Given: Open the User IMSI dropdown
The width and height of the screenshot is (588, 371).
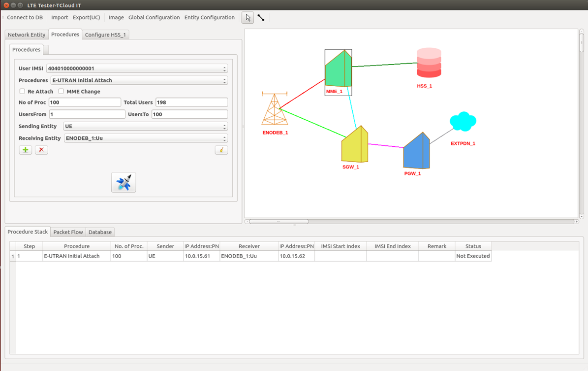Looking at the screenshot, I should 137,69.
